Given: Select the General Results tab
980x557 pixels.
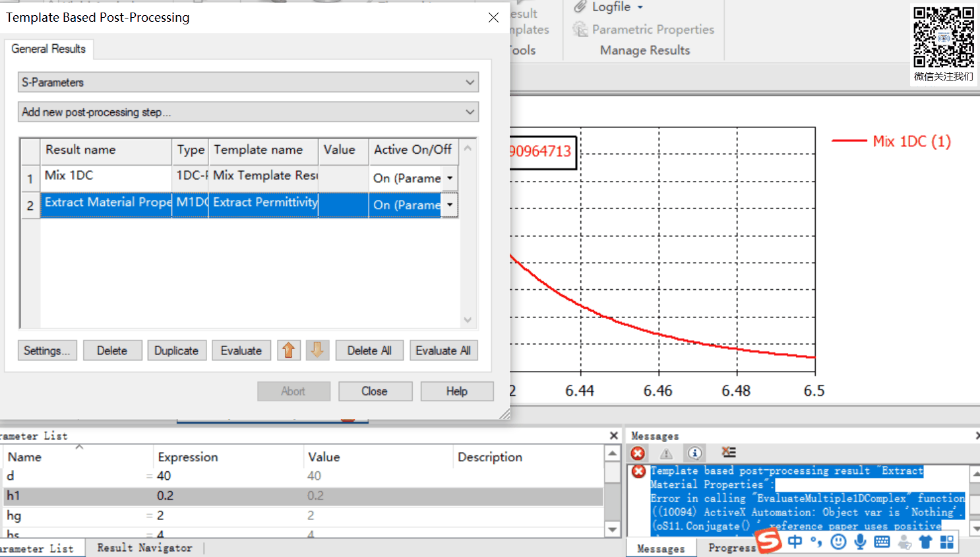Looking at the screenshot, I should point(49,49).
